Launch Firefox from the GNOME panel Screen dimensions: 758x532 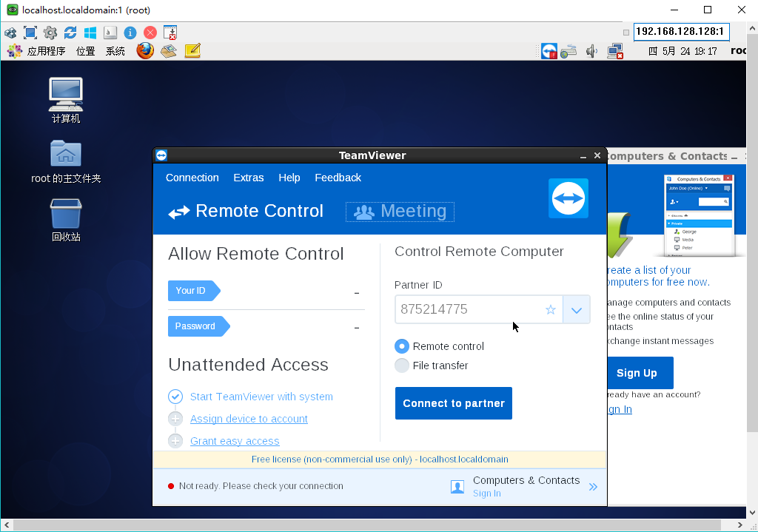145,50
